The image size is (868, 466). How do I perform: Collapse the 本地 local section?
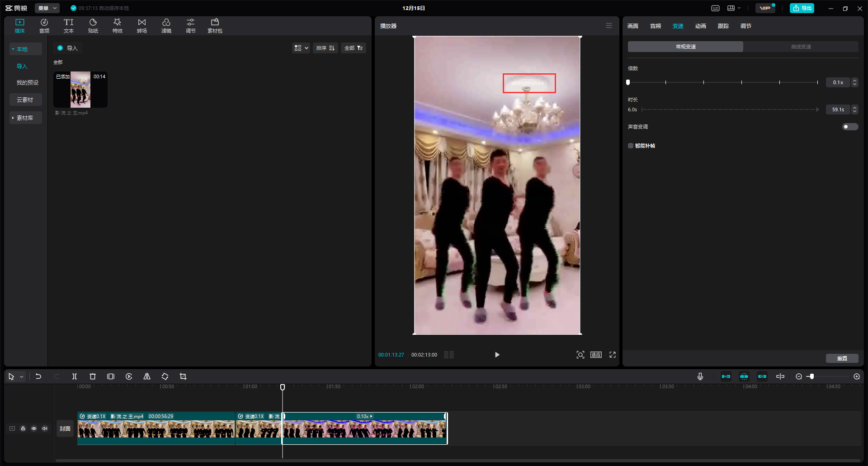coord(13,49)
